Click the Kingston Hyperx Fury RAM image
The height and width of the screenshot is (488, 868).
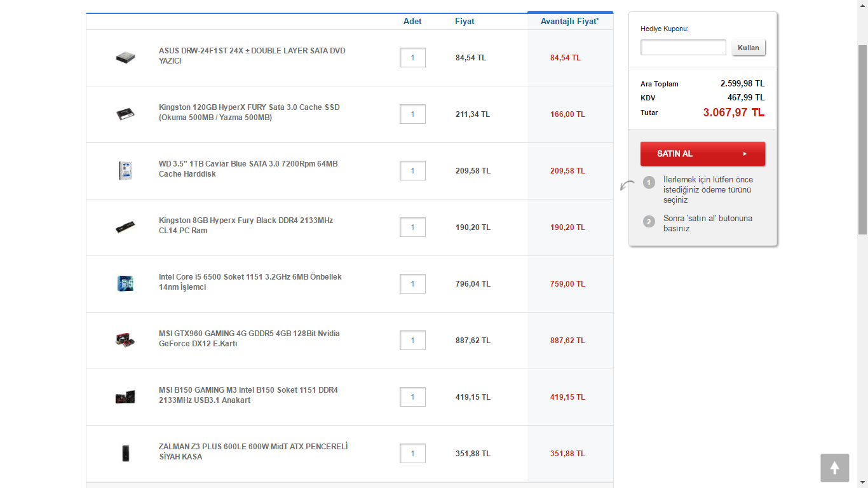[126, 227]
